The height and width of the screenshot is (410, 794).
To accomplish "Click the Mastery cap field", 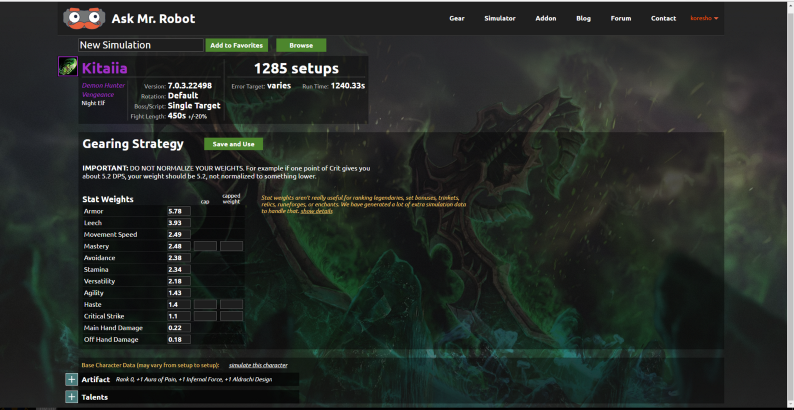I will pos(205,246).
